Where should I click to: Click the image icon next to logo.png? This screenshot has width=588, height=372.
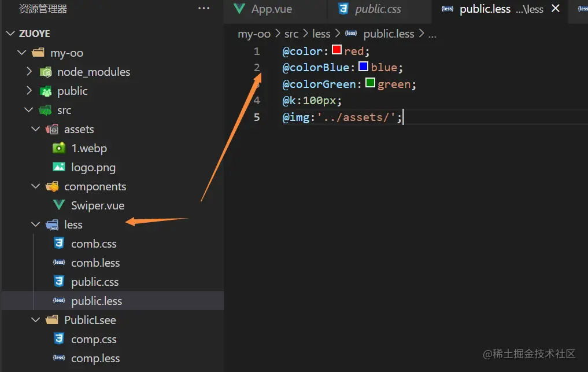pos(58,167)
